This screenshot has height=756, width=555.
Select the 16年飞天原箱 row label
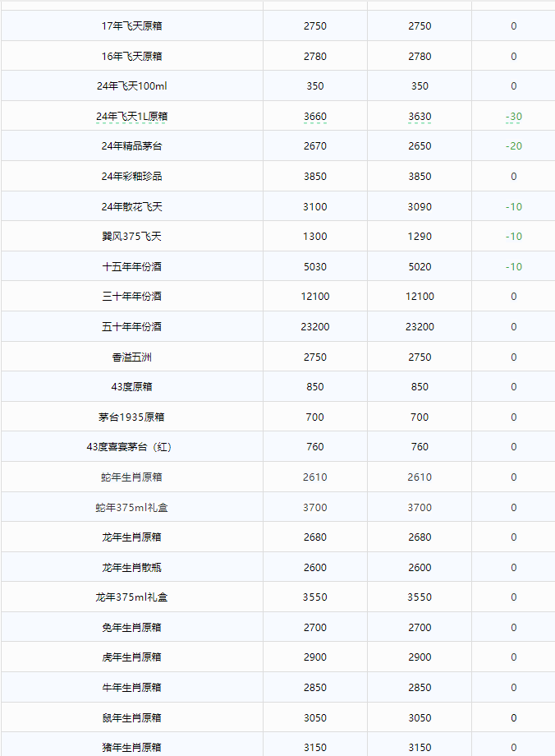[131, 56]
